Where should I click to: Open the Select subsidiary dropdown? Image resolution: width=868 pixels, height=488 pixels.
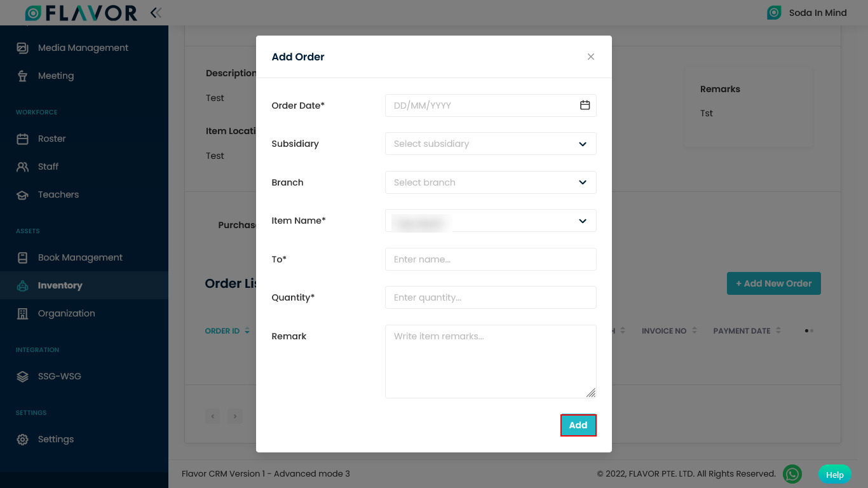pyautogui.click(x=490, y=144)
